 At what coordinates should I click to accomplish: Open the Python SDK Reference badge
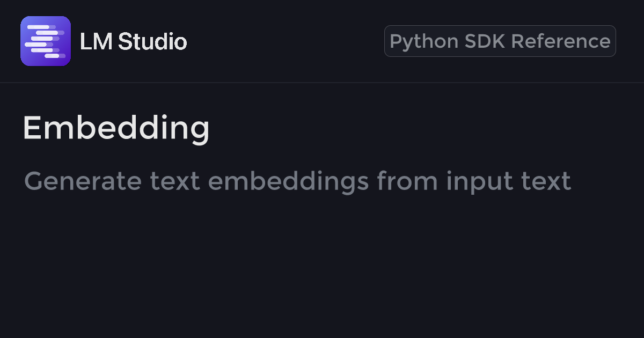500,41
